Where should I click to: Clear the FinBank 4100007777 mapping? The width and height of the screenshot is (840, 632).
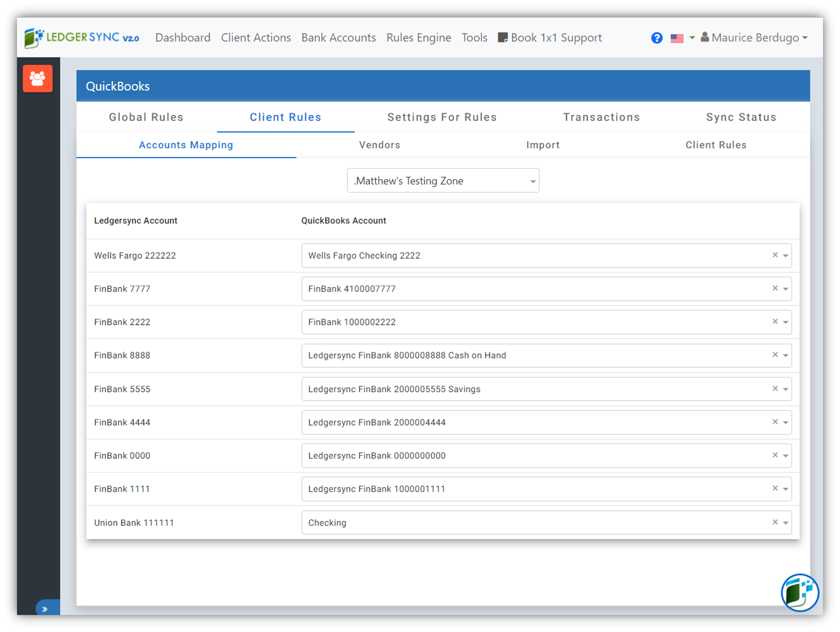click(x=775, y=289)
